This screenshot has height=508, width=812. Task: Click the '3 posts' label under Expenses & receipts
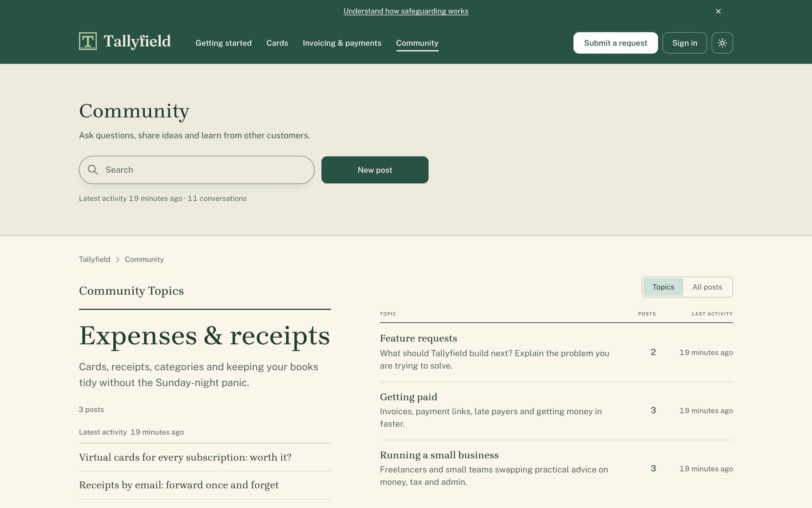coord(91,410)
